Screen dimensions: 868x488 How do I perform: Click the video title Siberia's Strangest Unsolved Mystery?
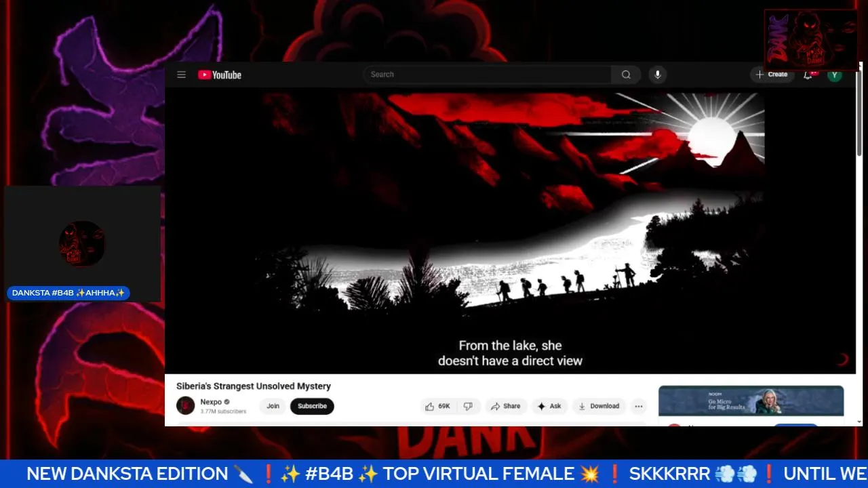point(254,386)
